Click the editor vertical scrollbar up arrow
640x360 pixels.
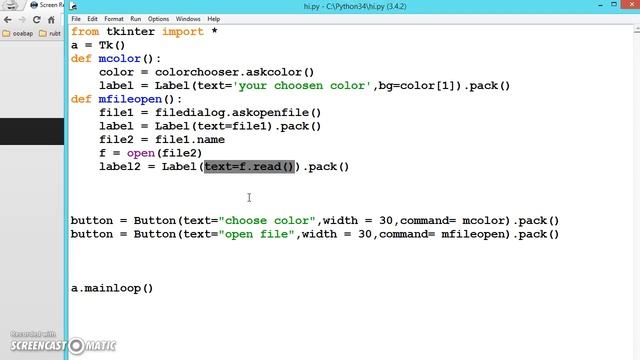pyautogui.click(x=637, y=29)
